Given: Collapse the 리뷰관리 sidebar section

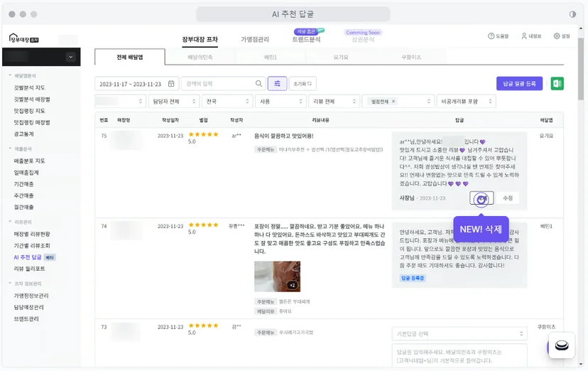Looking at the screenshot, I should pyautogui.click(x=20, y=222).
